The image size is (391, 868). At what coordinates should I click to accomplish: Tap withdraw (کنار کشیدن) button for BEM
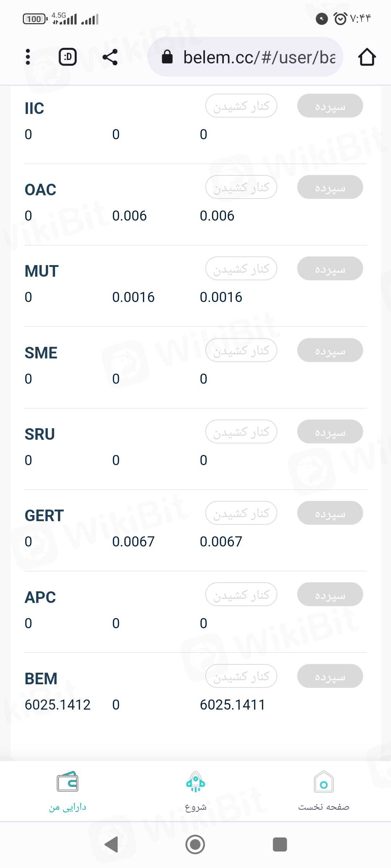241,676
